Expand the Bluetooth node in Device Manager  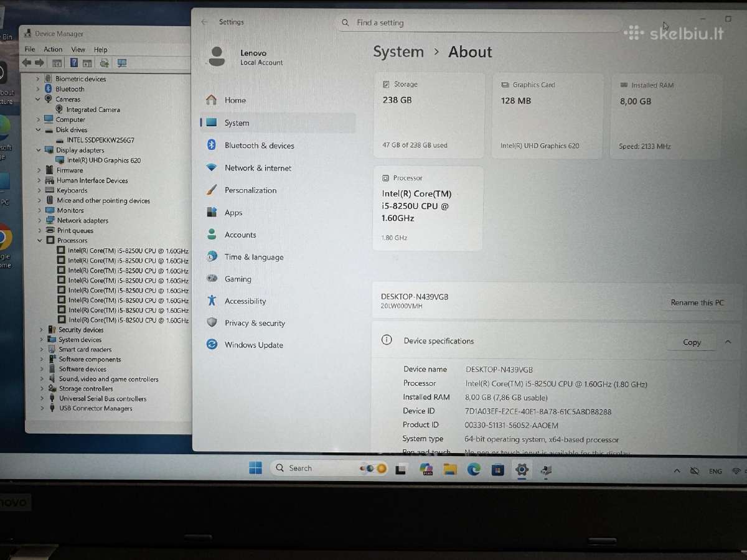[x=38, y=89]
